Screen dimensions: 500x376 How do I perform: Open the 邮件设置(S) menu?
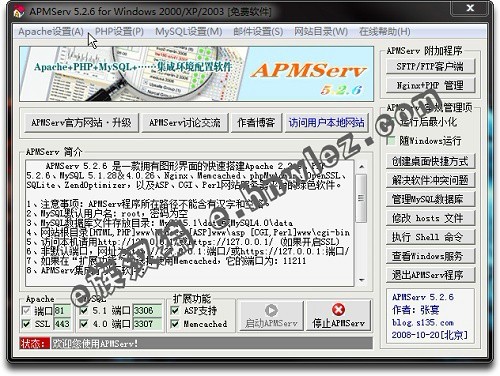point(258,32)
